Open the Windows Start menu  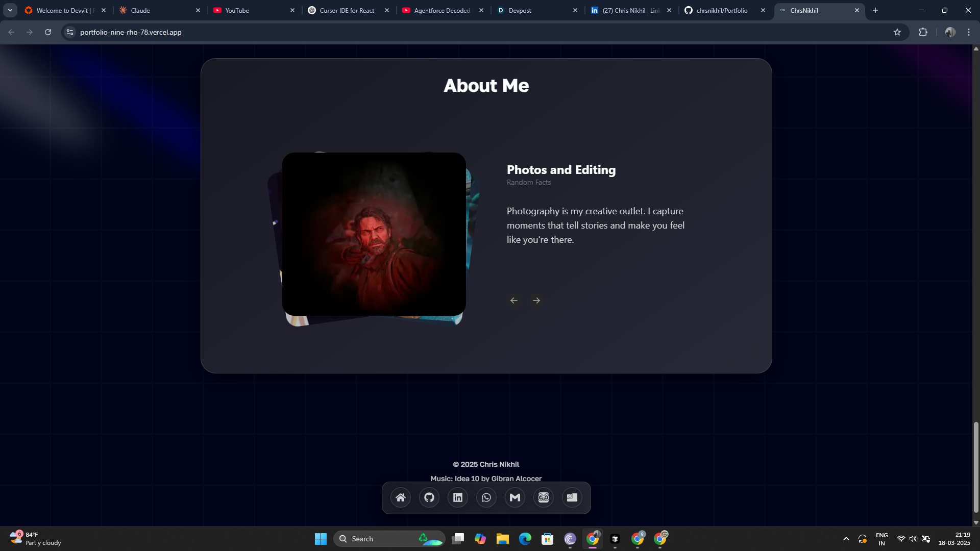321,539
